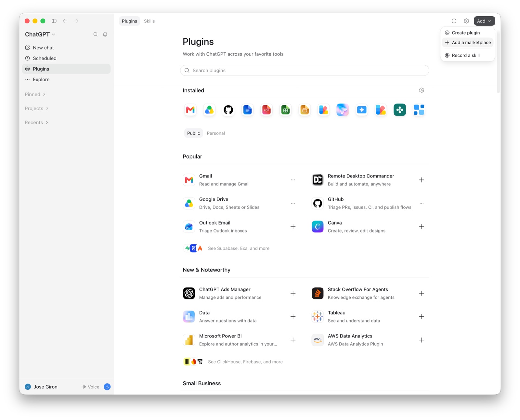Screen dimensions: 520x420
Task: Expand the Pinned section
Action: coord(35,94)
